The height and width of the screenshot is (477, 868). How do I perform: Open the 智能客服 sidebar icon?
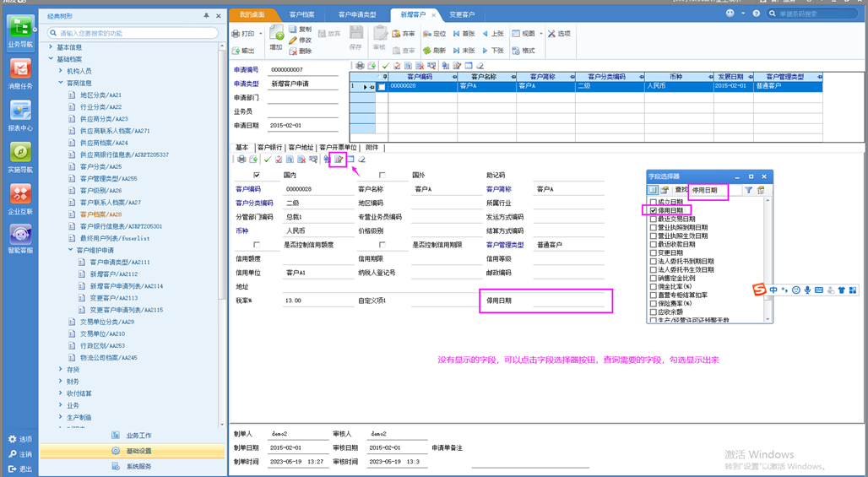coord(20,238)
